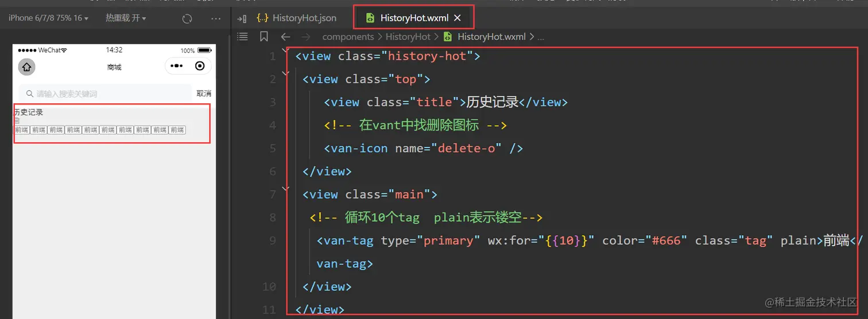Tap the 取消 cancel button
The height and width of the screenshot is (319, 868).
pyautogui.click(x=204, y=94)
